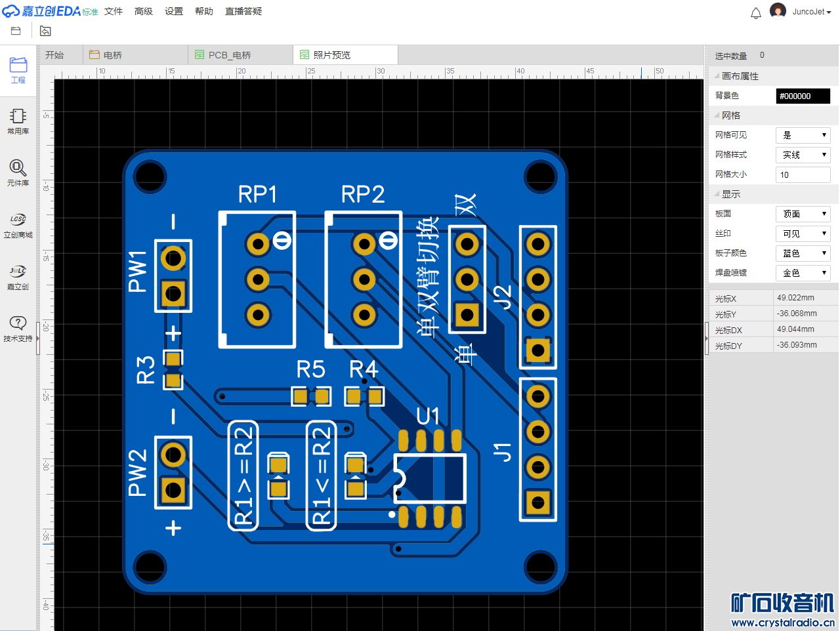
Task: Open the 文件 file menu
Action: click(x=114, y=11)
